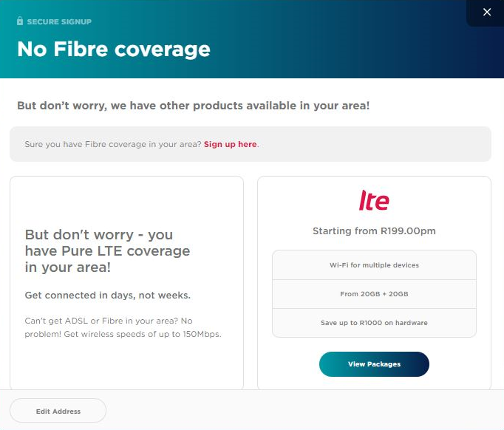504x430 pixels.
Task: Click the 'other products available' subheading
Action: click(193, 106)
